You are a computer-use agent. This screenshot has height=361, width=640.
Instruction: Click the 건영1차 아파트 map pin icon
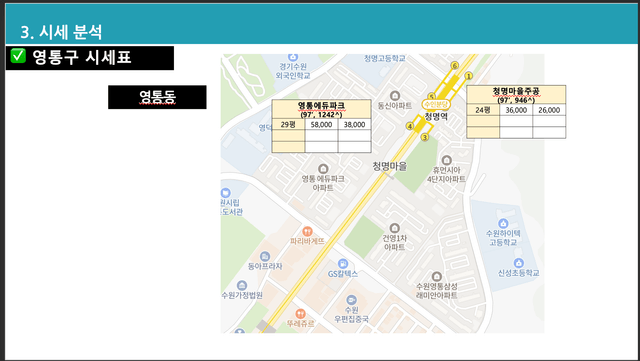pyautogui.click(x=394, y=228)
